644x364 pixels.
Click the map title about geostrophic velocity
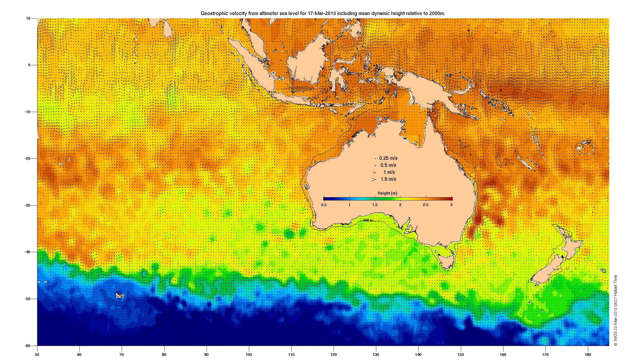pos(323,13)
